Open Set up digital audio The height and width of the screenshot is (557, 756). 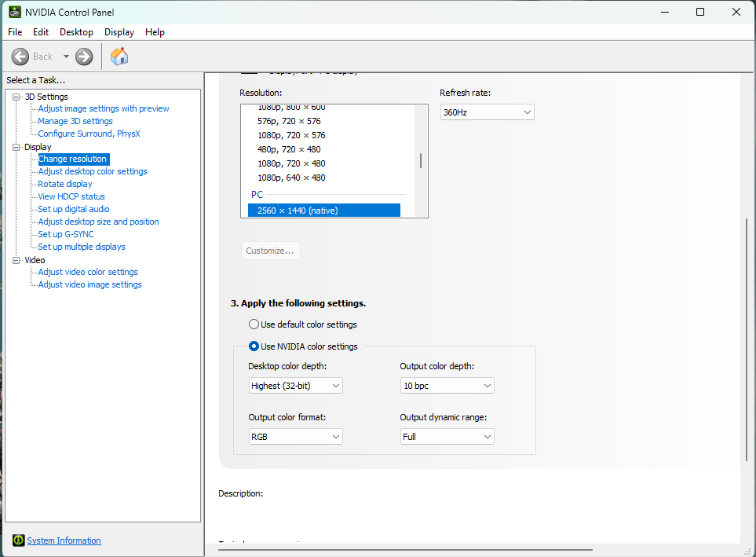74,209
